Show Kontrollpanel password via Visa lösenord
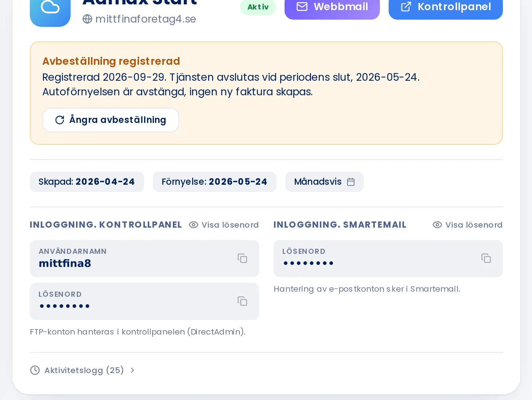This screenshot has height=400, width=532. pyautogui.click(x=224, y=225)
